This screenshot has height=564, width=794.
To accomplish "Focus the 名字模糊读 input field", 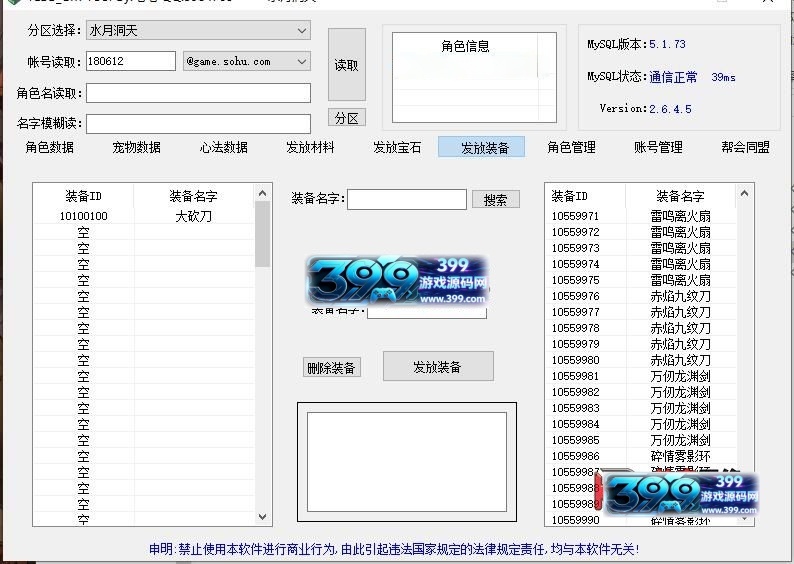I will (198, 124).
